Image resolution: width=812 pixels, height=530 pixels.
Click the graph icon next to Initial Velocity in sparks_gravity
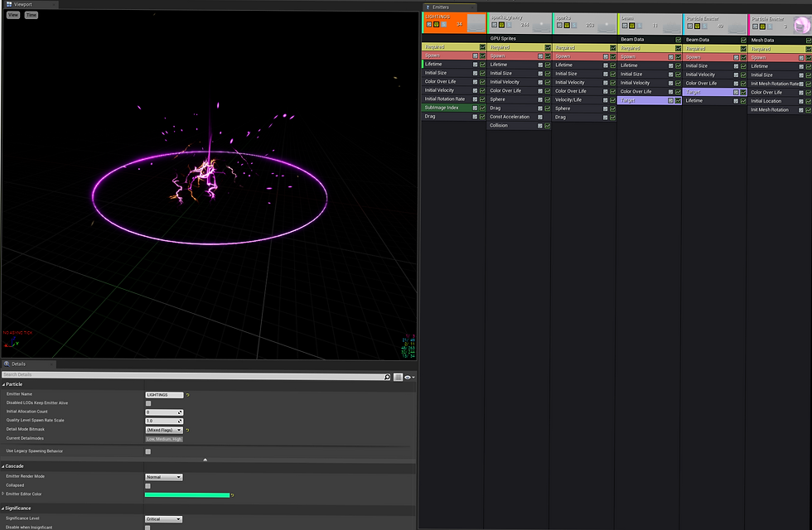coord(548,82)
